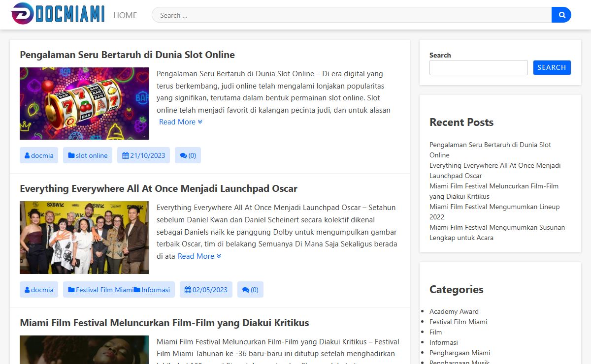Click the 21/10/2023 date tag
Image resolution: width=591 pixels, height=364 pixels.
click(x=143, y=155)
